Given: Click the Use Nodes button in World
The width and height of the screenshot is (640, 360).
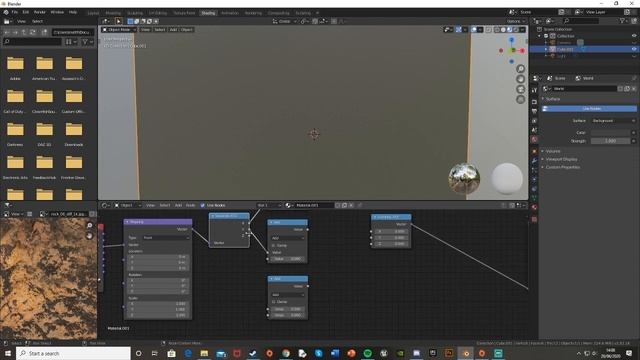Looking at the screenshot, I should tap(589, 109).
